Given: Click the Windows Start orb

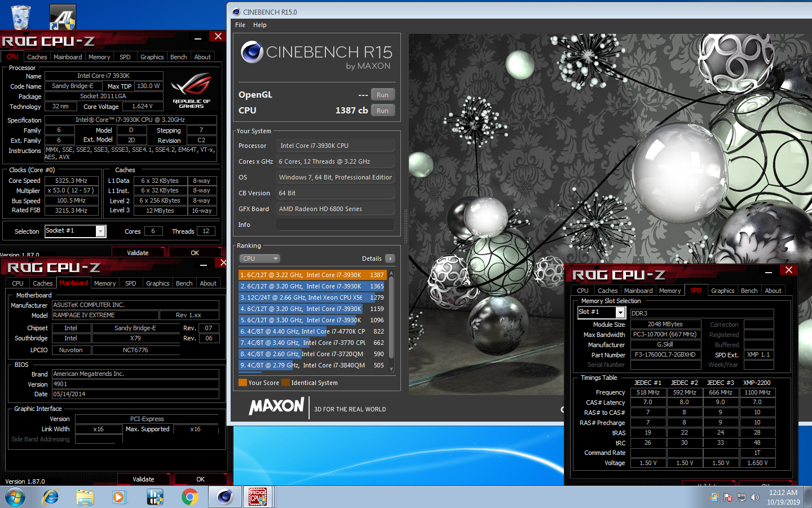Looking at the screenshot, I should pos(15,497).
